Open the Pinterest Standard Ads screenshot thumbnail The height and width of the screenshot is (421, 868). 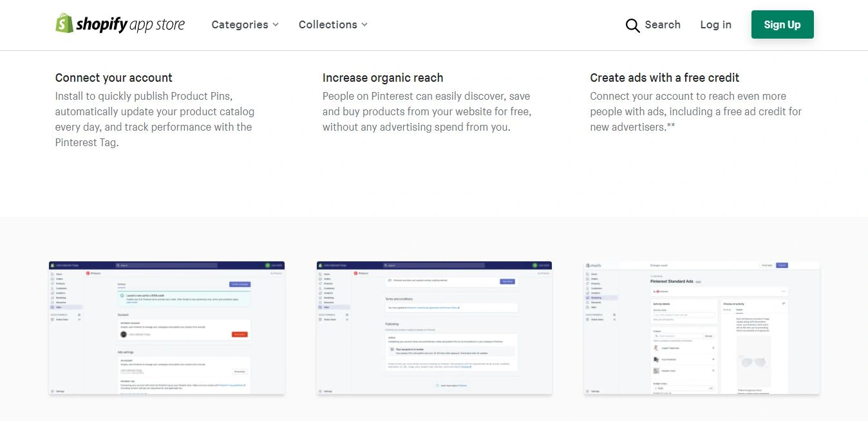tap(702, 328)
